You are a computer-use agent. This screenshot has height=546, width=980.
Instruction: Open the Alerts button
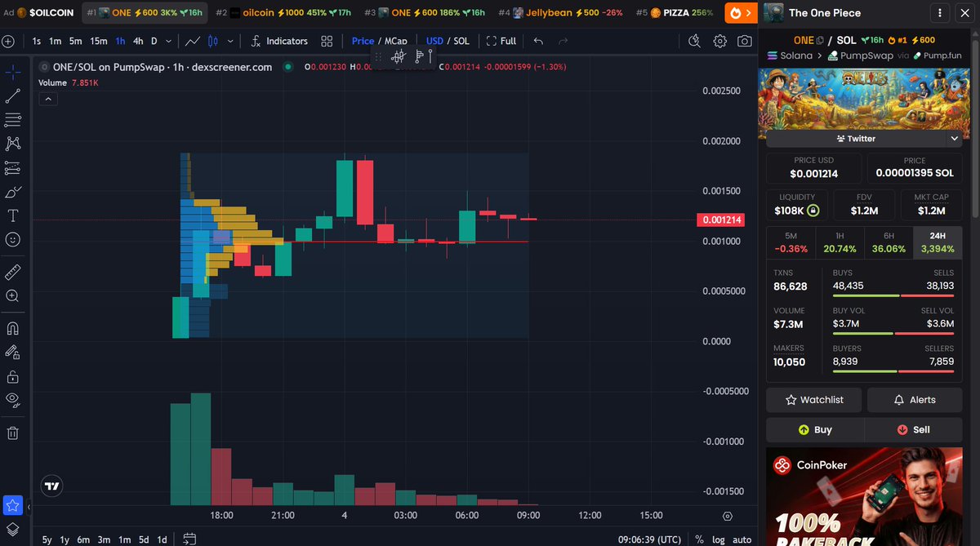(x=915, y=400)
